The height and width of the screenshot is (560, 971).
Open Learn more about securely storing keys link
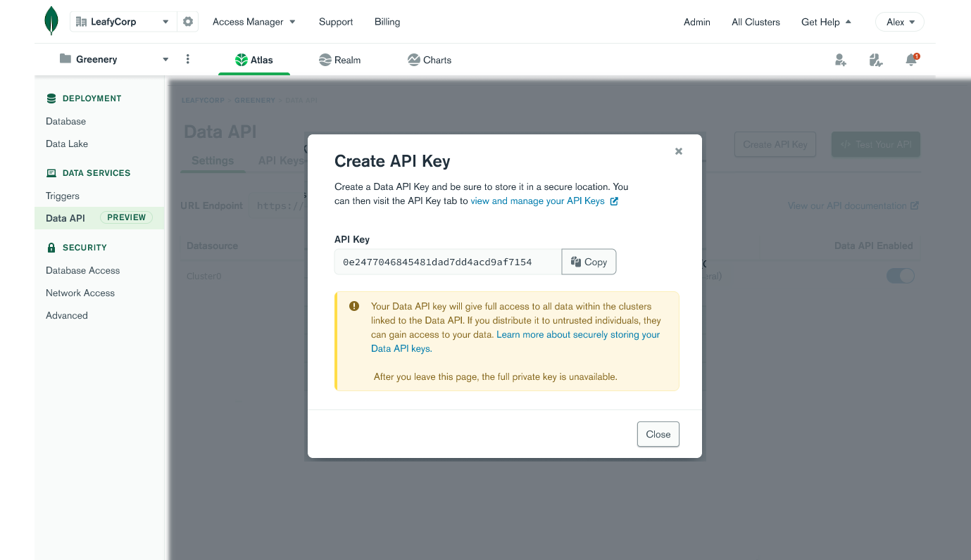click(x=515, y=341)
